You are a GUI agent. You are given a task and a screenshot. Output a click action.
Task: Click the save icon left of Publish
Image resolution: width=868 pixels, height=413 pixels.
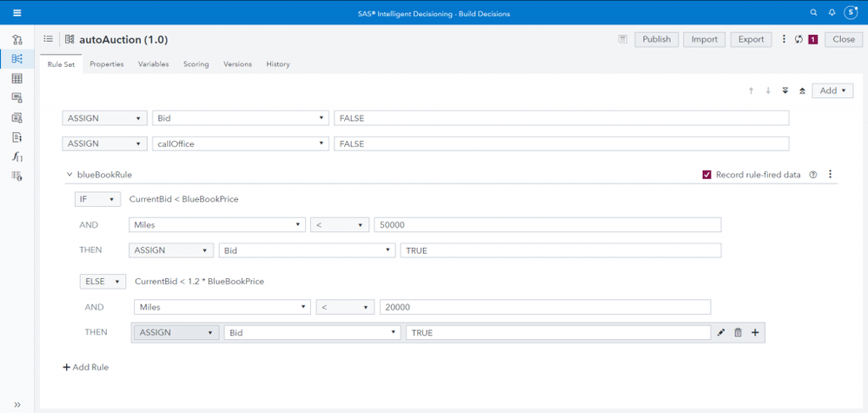[623, 39]
